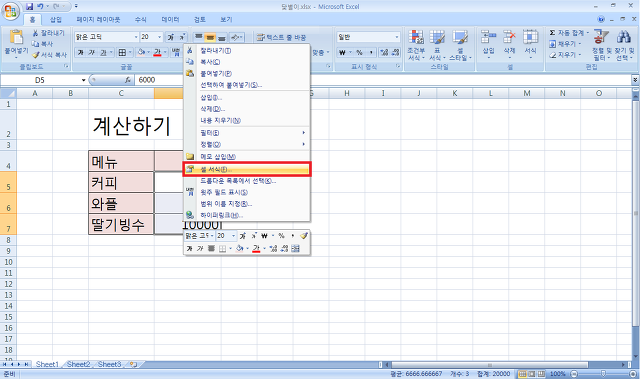Increase decimal places in ribbon number group
The width and height of the screenshot is (640, 379).
(x=384, y=52)
